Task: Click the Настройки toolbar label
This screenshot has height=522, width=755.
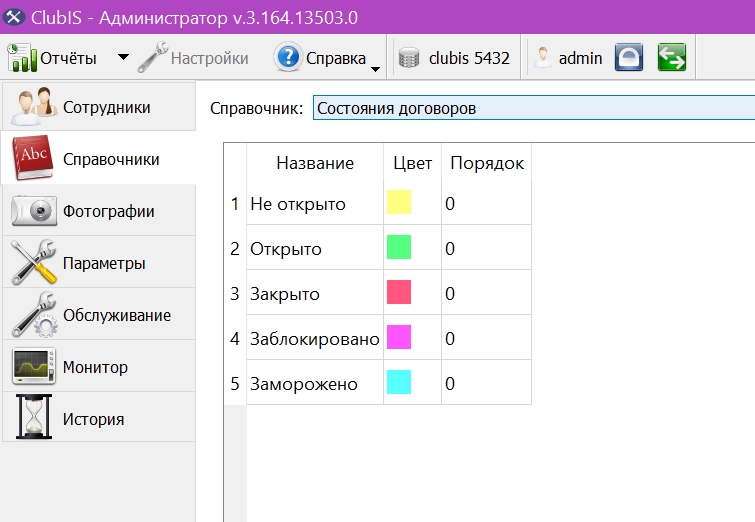Action: point(209,58)
